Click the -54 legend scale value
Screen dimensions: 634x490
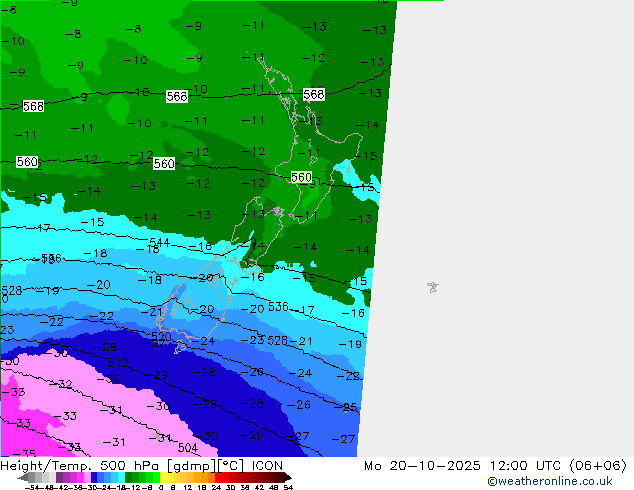tap(32, 488)
